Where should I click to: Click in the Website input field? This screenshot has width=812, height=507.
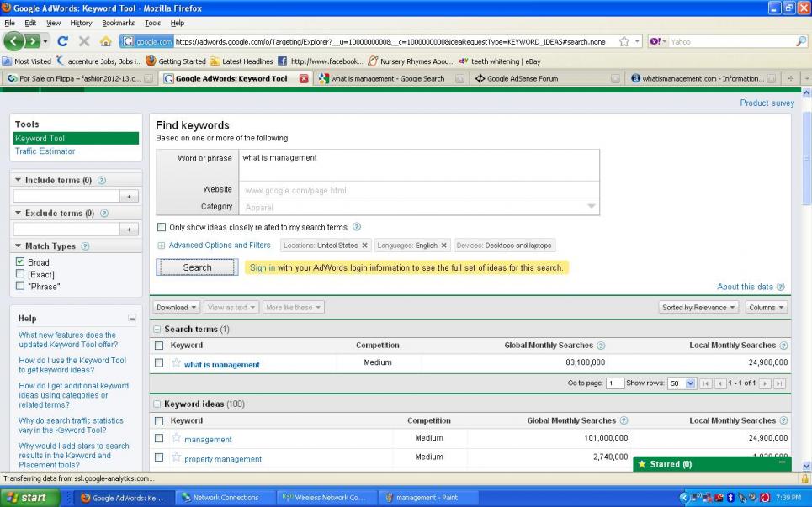point(419,190)
